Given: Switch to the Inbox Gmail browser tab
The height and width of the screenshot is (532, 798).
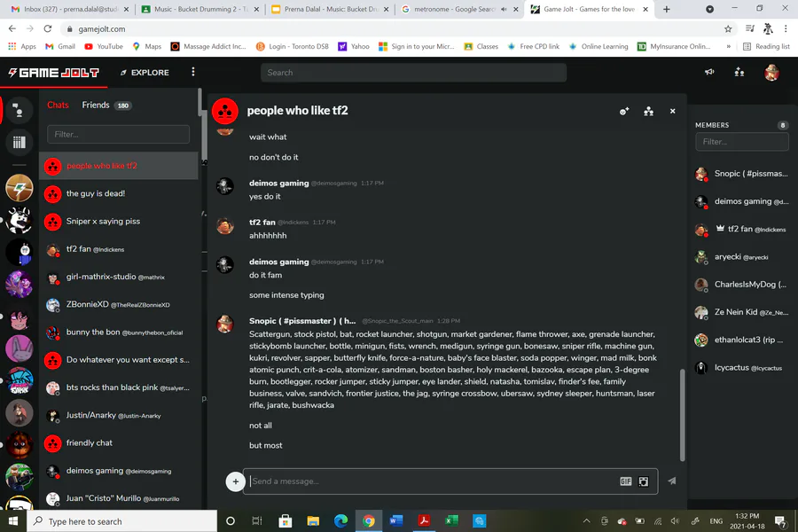Looking at the screenshot, I should 70,9.
